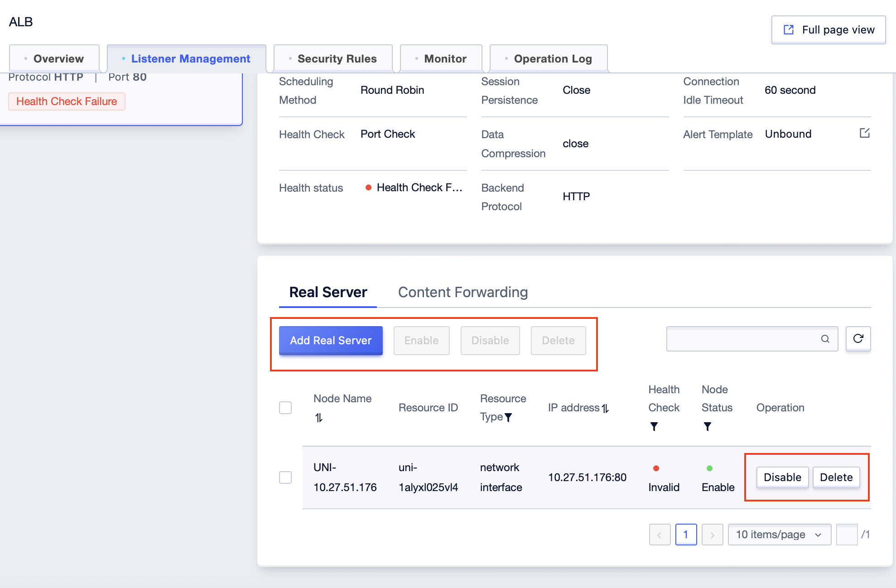The image size is (896, 588).
Task: Click the truncated Health Check F… status
Action: [x=419, y=188]
